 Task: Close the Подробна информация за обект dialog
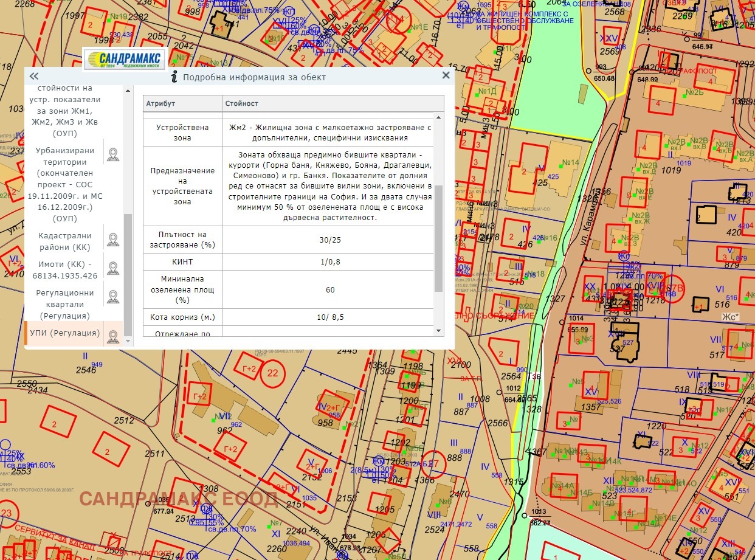point(446,76)
